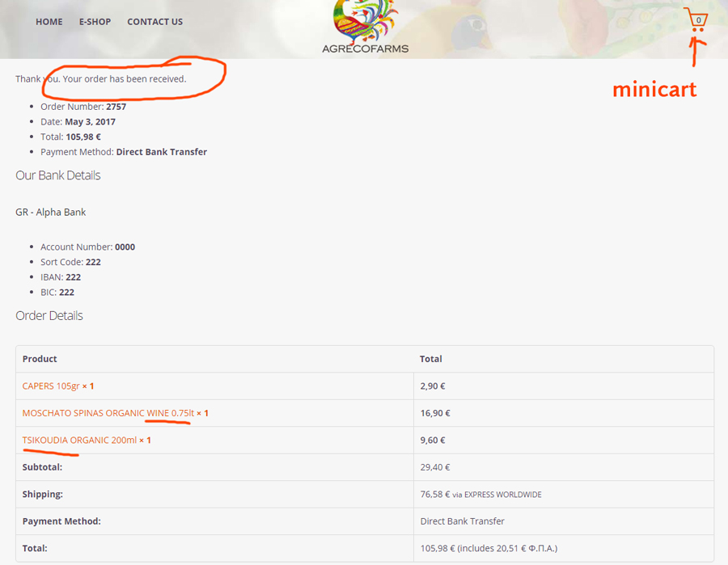
Task: View the Moschato Spinas Organic Wine product
Action: point(108,413)
